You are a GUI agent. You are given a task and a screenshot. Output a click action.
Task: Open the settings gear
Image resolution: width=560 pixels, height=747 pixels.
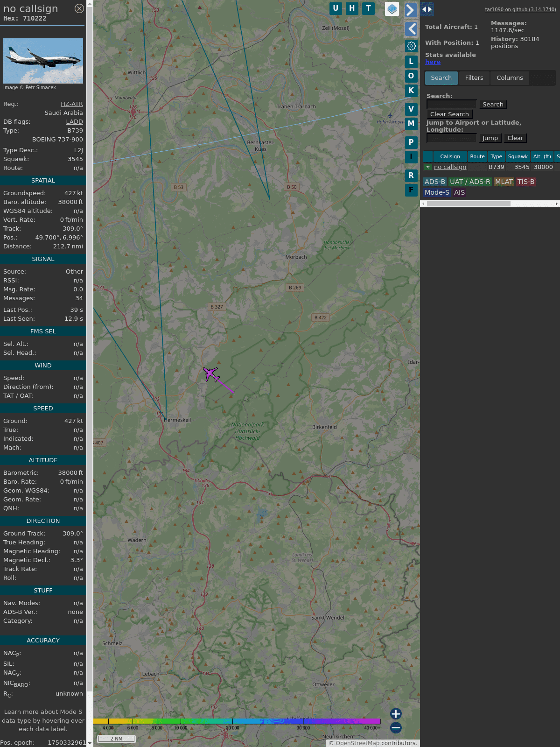pyautogui.click(x=411, y=46)
